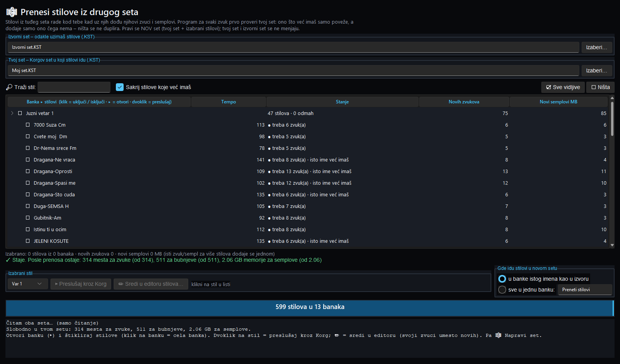
Task: Click Sredi u editoru stilova button
Action: pos(151,284)
